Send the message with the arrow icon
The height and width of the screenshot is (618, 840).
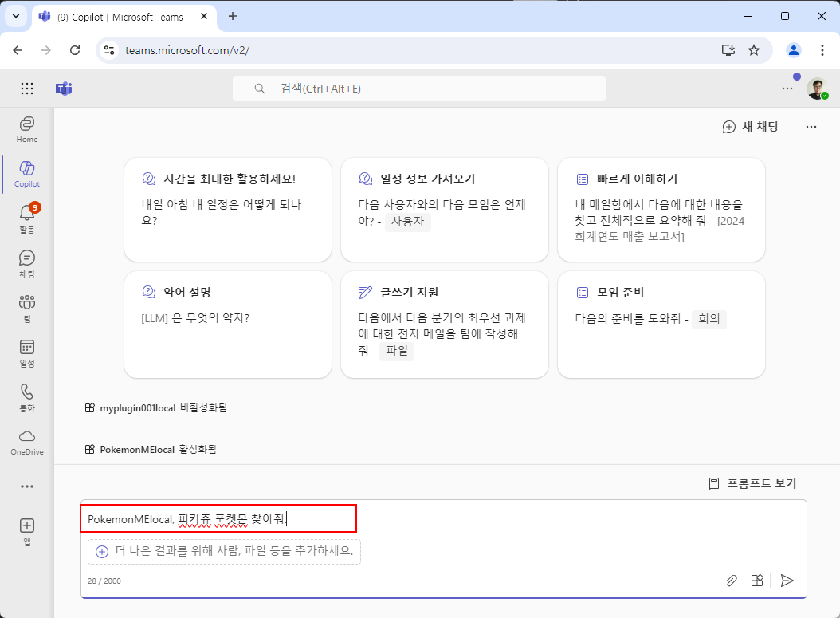[787, 581]
